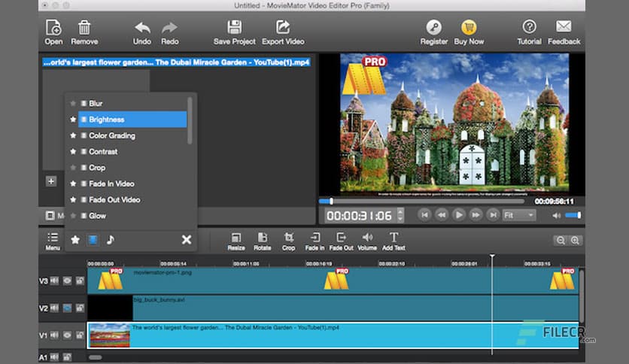
Task: Mute track V1
Action: pos(55,335)
